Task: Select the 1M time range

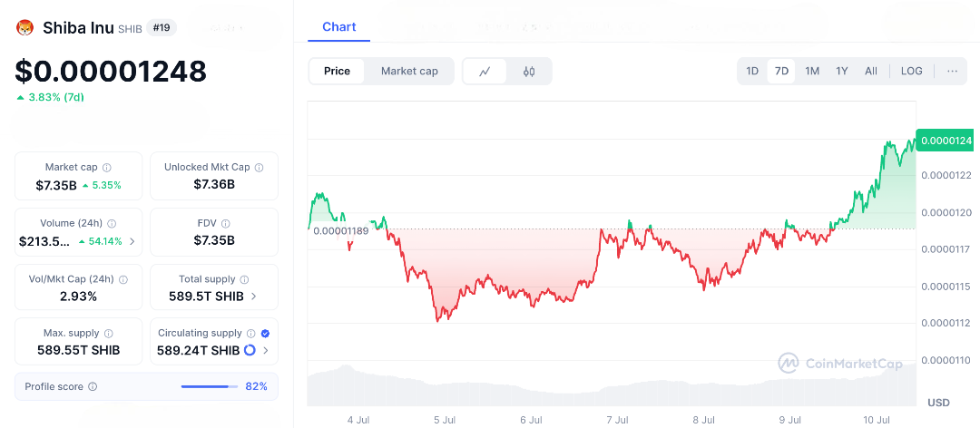Action: [x=812, y=72]
